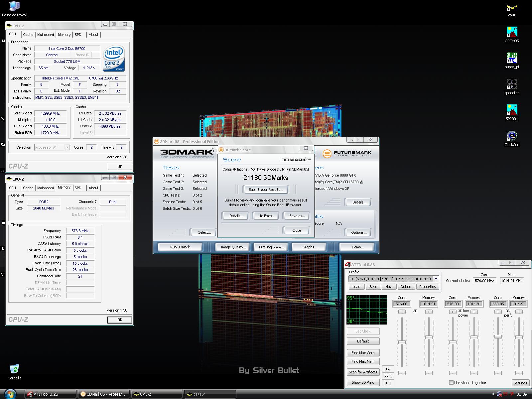This screenshot has width=532, height=399.
Task: Click Find Max Mem in ATITool
Action: [363, 361]
